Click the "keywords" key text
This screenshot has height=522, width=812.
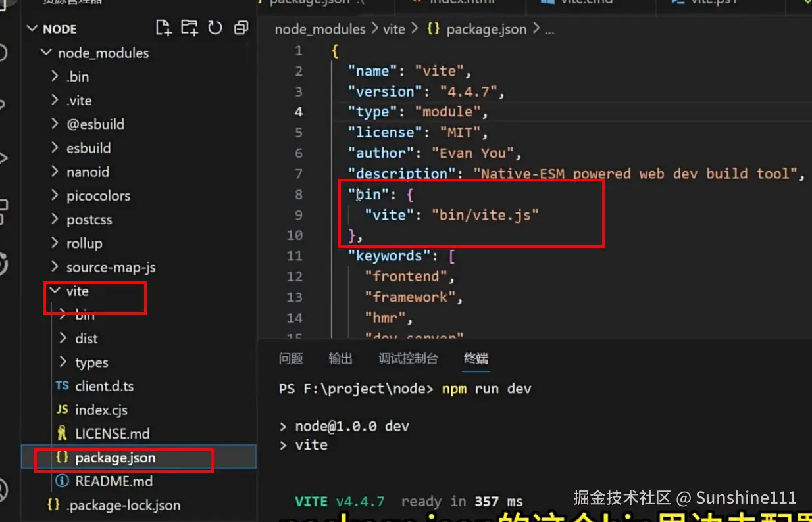click(390, 256)
